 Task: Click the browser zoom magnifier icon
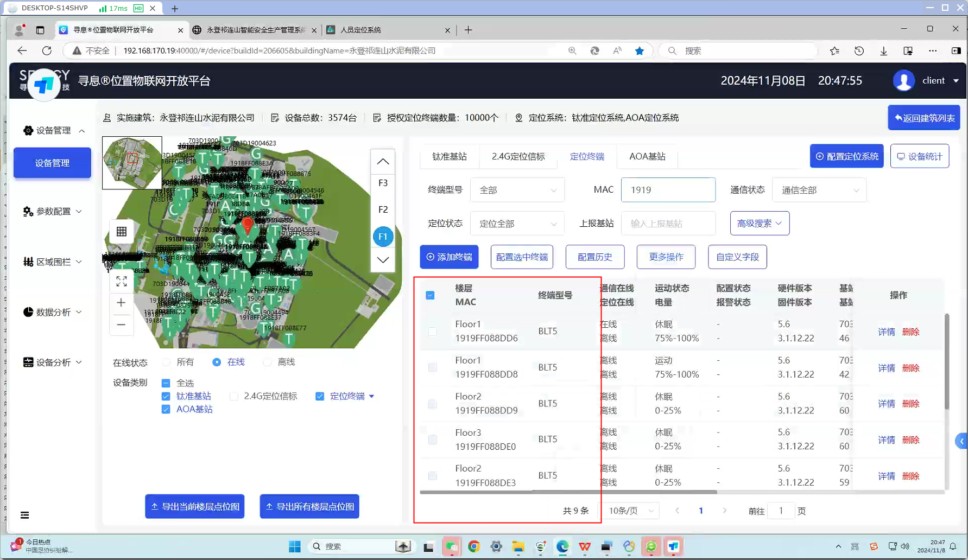click(x=572, y=50)
